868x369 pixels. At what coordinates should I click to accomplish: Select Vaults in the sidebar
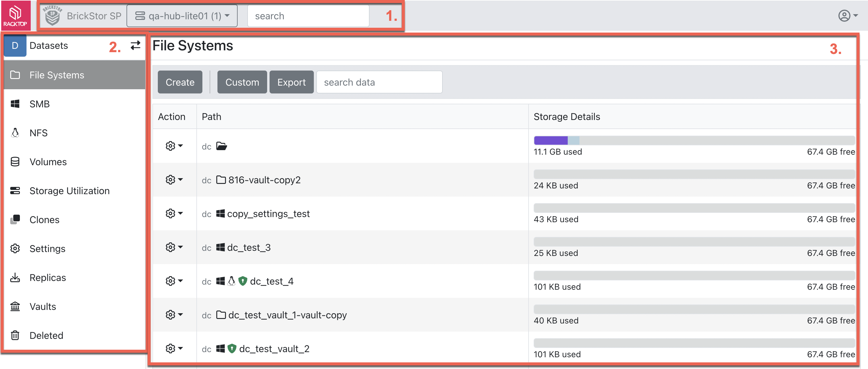[x=42, y=306]
